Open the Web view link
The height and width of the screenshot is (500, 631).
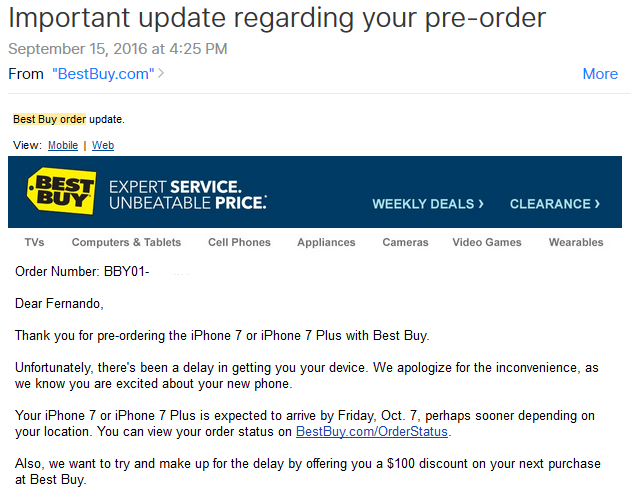click(x=103, y=145)
